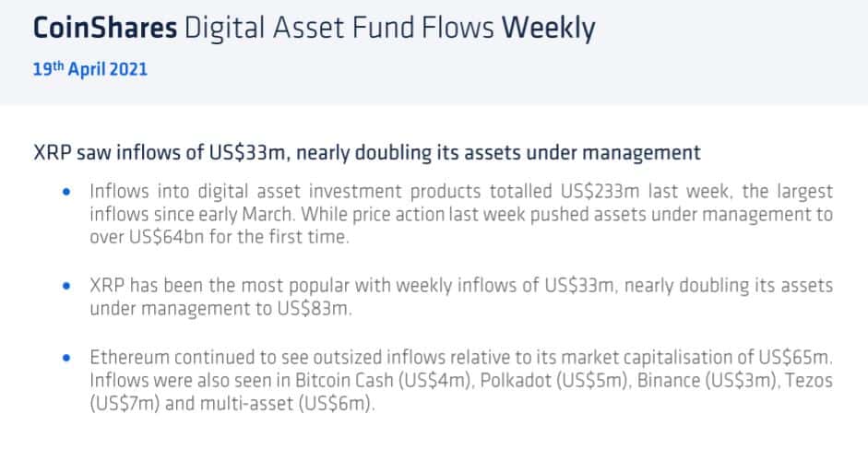This screenshot has width=868, height=461.
Task: Click the Digital Asset Fund Flows title
Action: click(339, 29)
